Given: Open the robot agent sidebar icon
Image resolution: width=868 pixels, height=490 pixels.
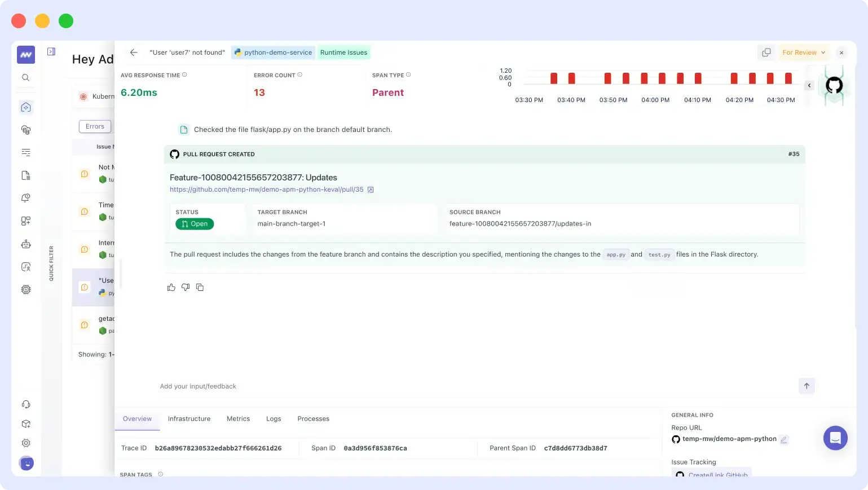Looking at the screenshot, I should (26, 244).
